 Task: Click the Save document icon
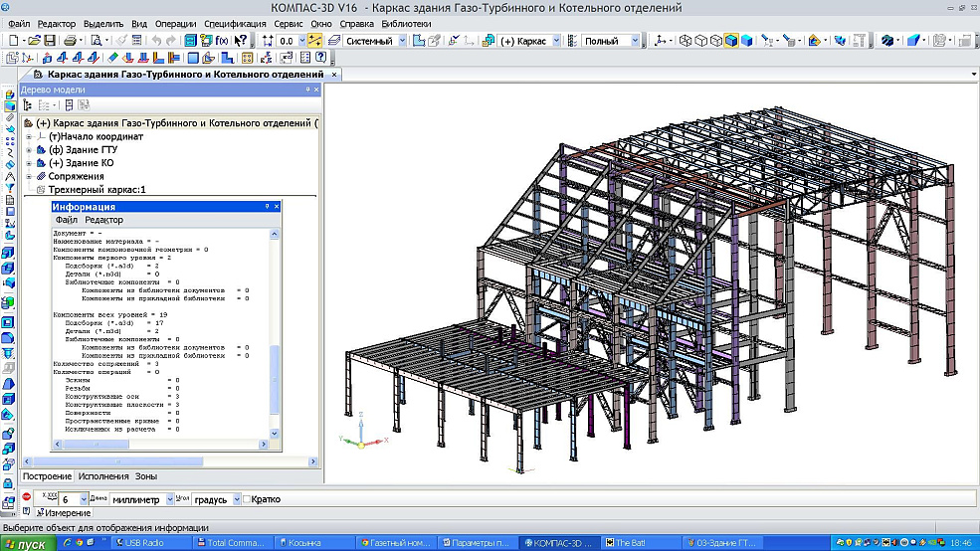50,41
